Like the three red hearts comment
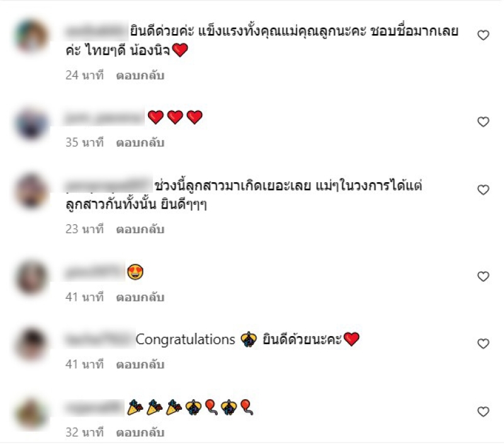 click(483, 122)
